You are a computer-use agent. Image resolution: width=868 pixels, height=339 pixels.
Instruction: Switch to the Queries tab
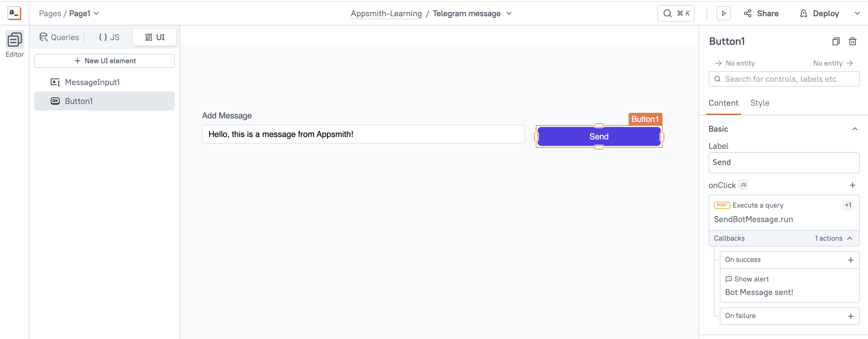(x=59, y=38)
